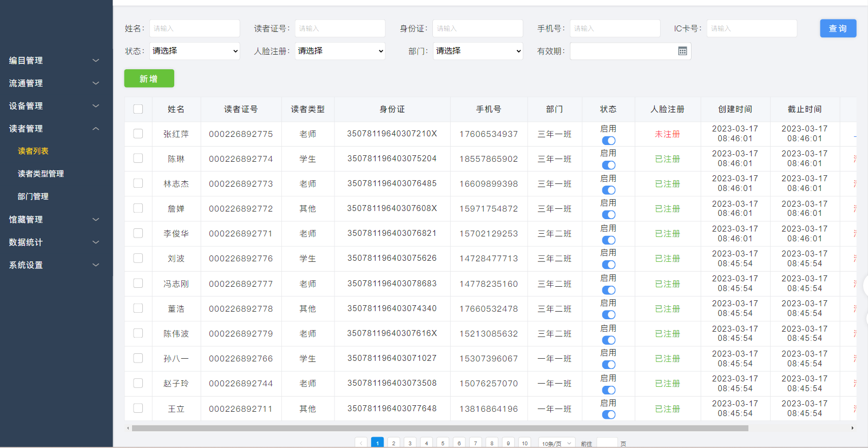Viewport: 868px width, 448px height.
Task: Click the active page 1 button
Action: tap(377, 443)
